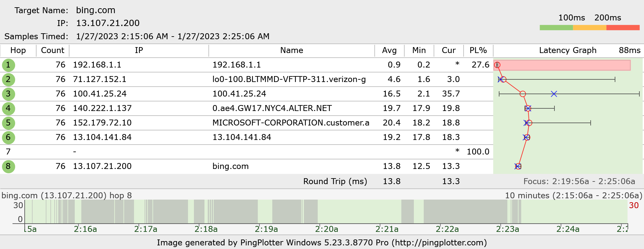Select IP 152.179.72.10 in hop 5
Image resolution: width=644 pixels, height=249 pixels.
102,123
